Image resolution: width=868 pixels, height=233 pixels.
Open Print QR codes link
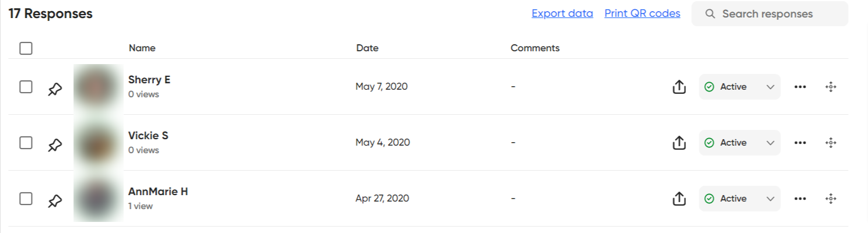click(642, 13)
